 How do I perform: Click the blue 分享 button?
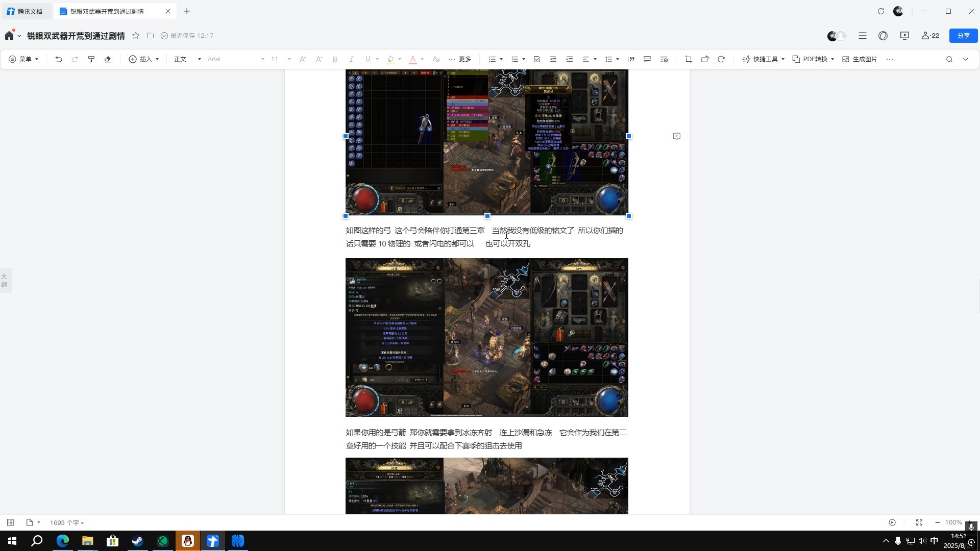point(963,36)
